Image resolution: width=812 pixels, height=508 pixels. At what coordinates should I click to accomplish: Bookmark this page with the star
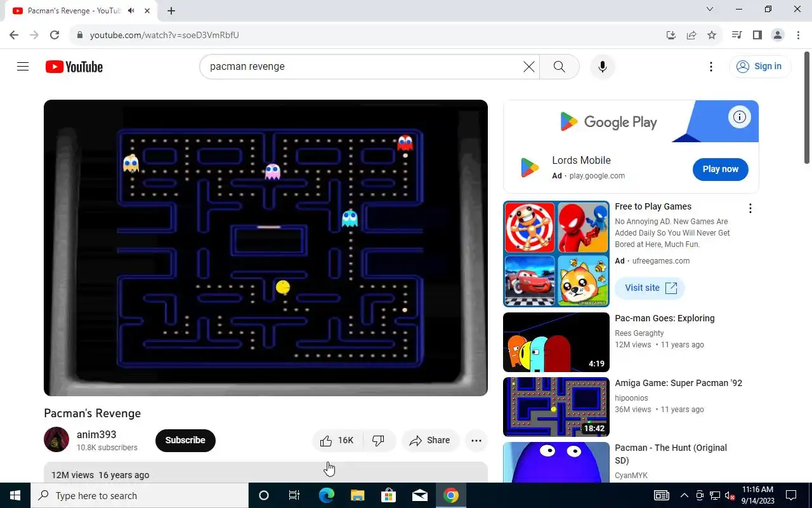[712, 35]
